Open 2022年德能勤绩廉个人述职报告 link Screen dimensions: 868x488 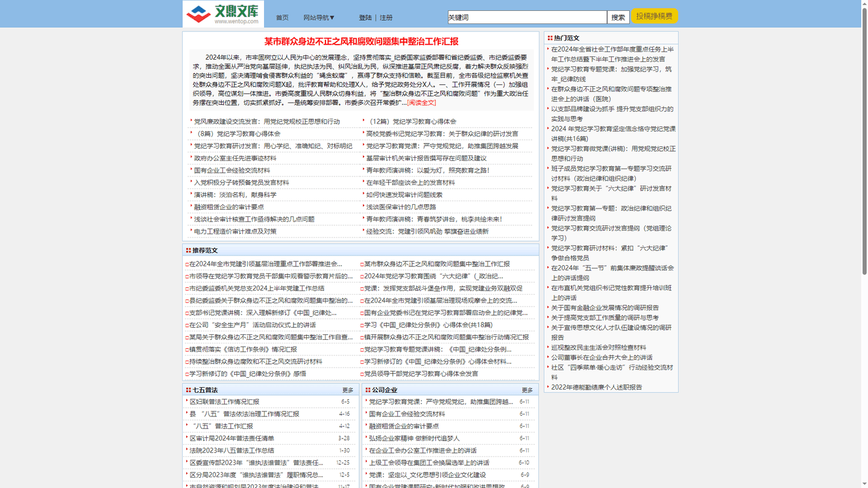coord(596,387)
